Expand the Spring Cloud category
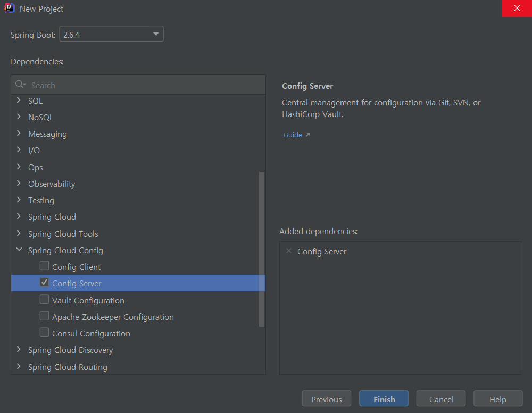The image size is (532, 413). [x=19, y=217]
